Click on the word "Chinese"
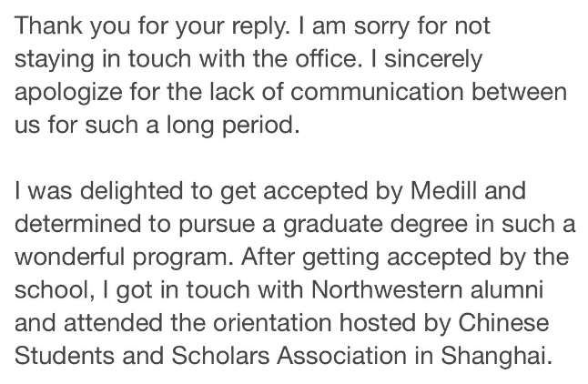588x384 pixels. tap(503, 322)
